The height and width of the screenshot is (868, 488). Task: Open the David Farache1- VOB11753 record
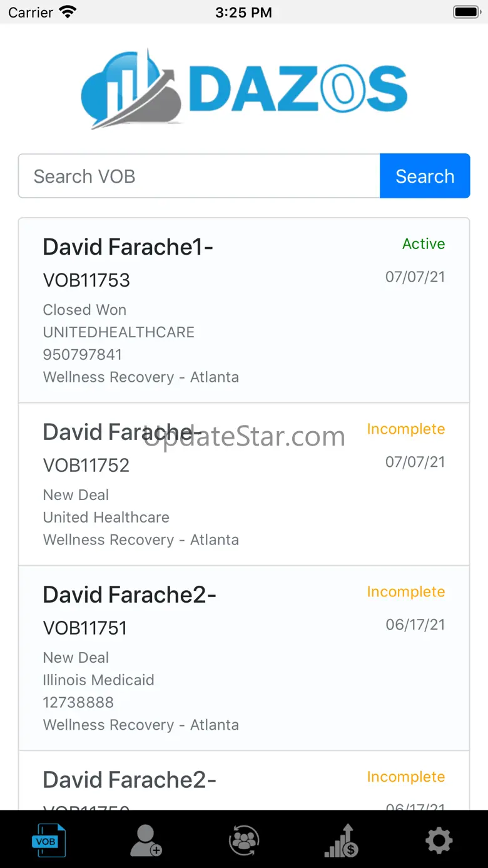click(244, 310)
